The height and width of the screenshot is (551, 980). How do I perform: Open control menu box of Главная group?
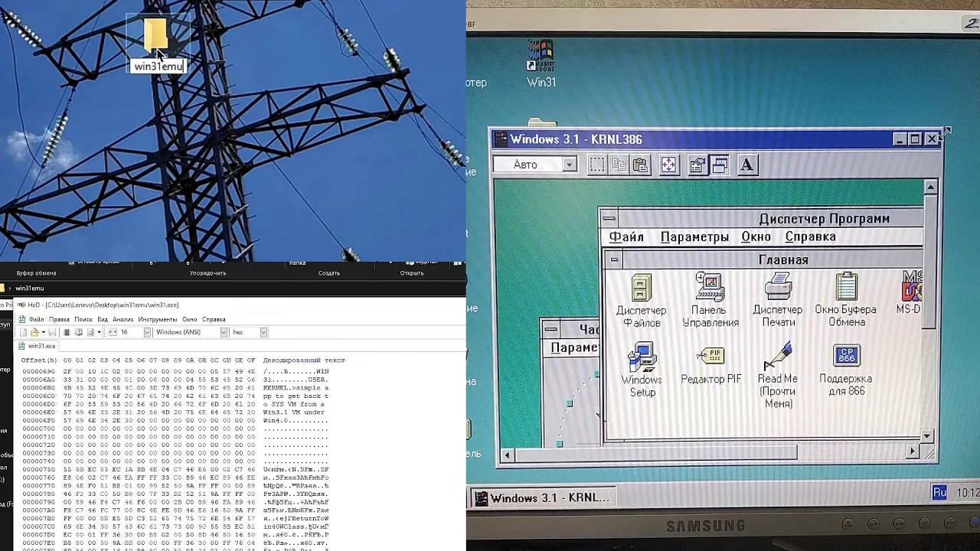tap(613, 260)
